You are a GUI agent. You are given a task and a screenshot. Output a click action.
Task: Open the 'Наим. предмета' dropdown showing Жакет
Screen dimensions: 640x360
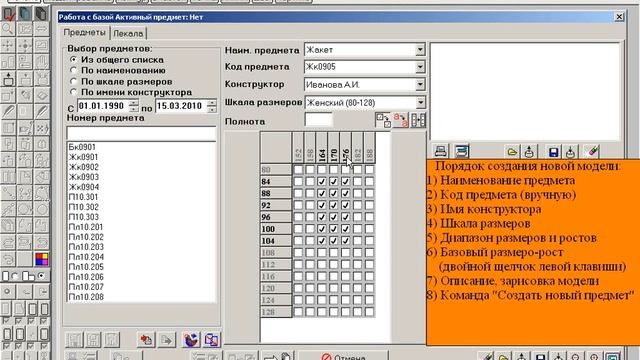pyautogui.click(x=420, y=50)
